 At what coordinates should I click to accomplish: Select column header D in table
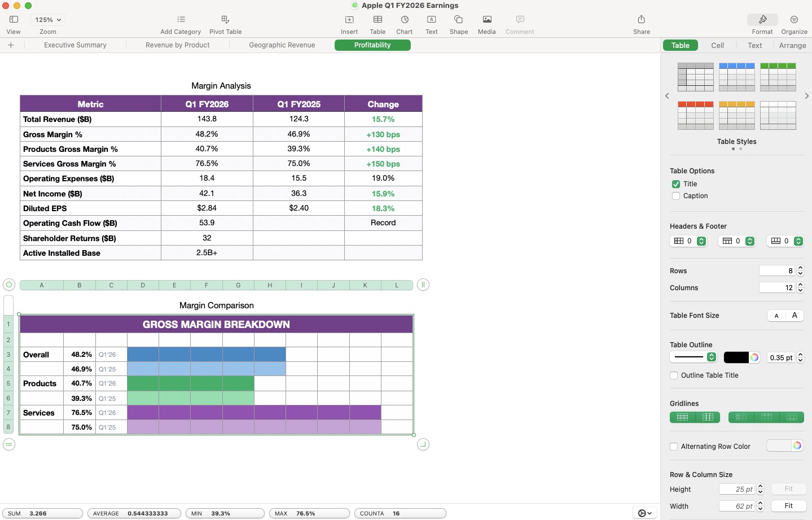pos(143,285)
